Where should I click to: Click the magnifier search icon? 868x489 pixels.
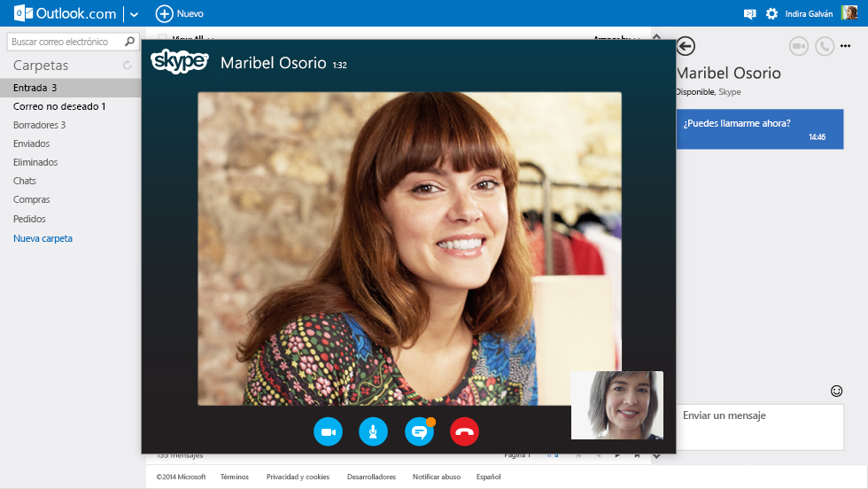point(129,41)
